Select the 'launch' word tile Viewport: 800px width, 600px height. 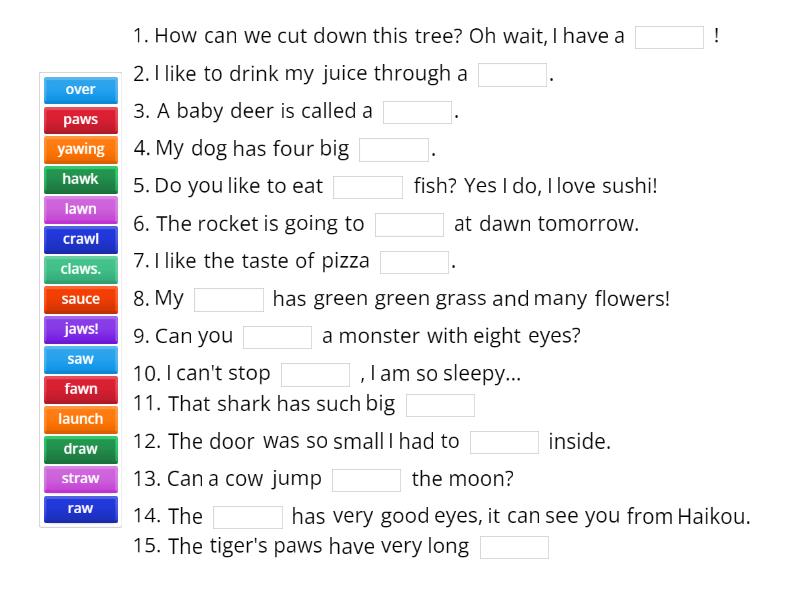coord(80,419)
